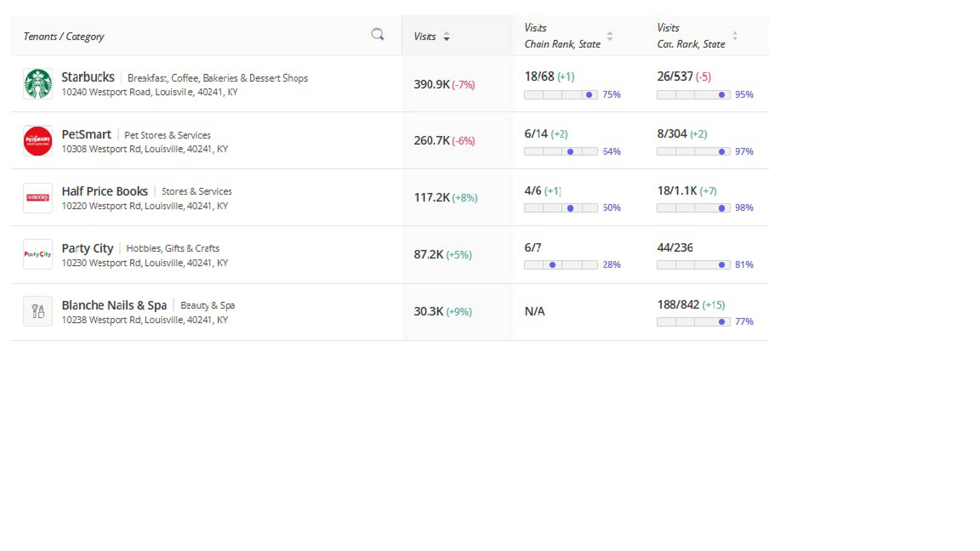Click the Tenants / Category column header

pos(64,37)
